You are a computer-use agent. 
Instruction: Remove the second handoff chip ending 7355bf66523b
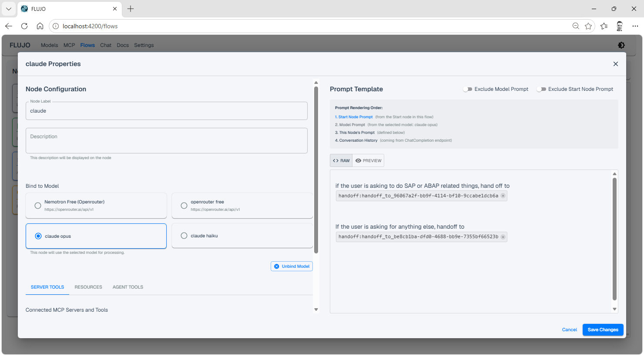[503, 237]
